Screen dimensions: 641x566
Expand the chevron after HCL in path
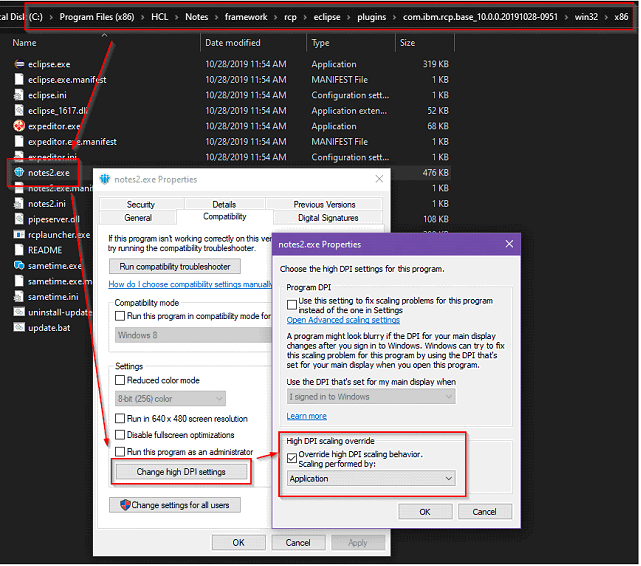[x=177, y=17]
